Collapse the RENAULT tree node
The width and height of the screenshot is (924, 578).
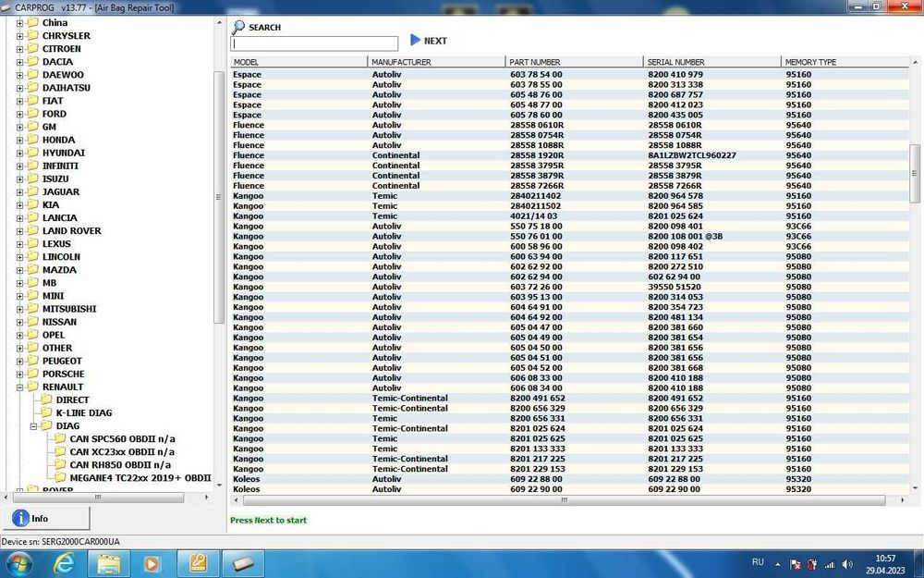pyautogui.click(x=19, y=387)
